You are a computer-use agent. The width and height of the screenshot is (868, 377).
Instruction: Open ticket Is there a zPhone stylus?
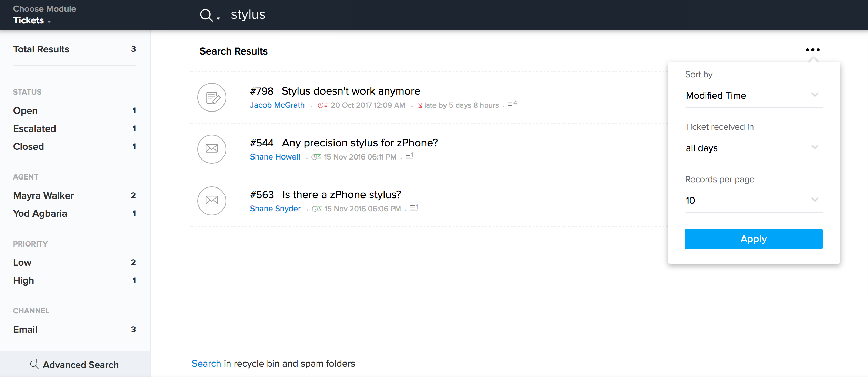click(341, 195)
